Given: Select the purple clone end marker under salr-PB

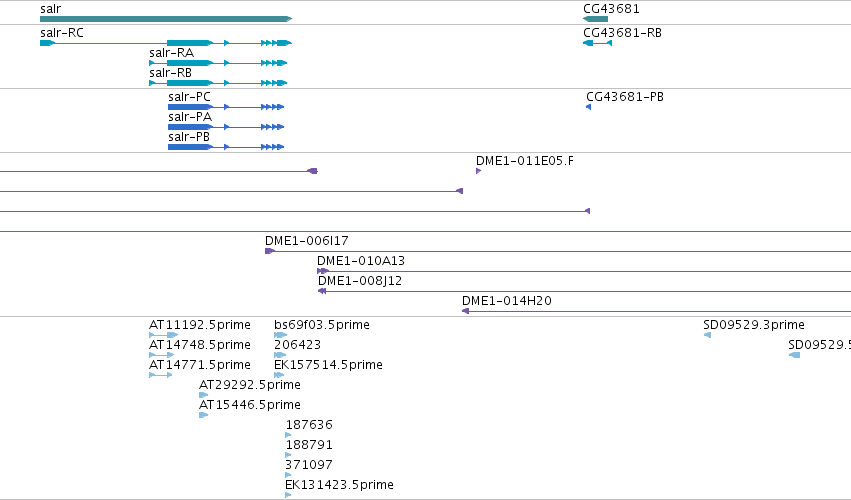Looking at the screenshot, I should tap(313, 171).
